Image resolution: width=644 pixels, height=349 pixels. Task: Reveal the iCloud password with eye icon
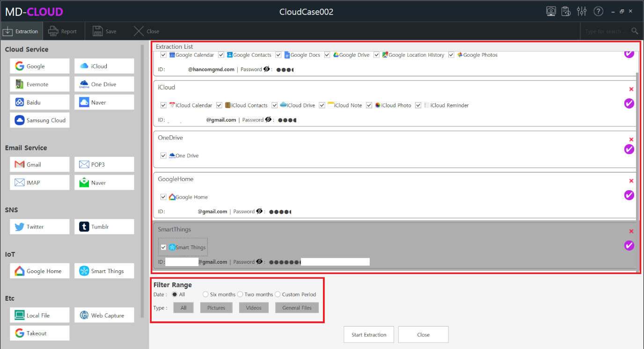(268, 119)
